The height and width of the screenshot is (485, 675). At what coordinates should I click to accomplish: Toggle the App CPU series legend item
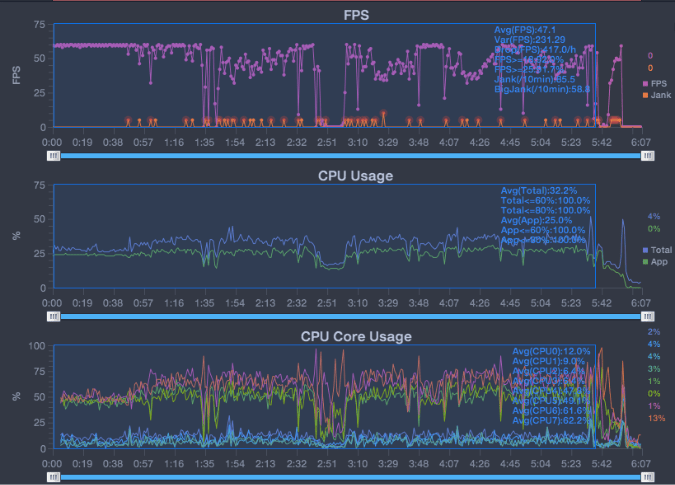[x=654, y=261]
